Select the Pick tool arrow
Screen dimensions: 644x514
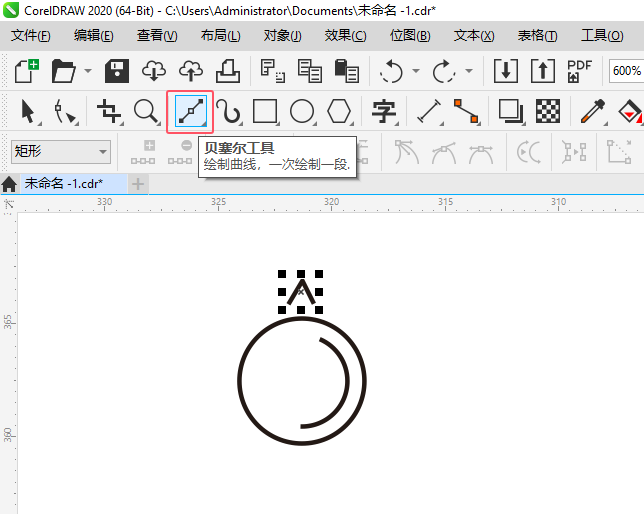click(29, 111)
